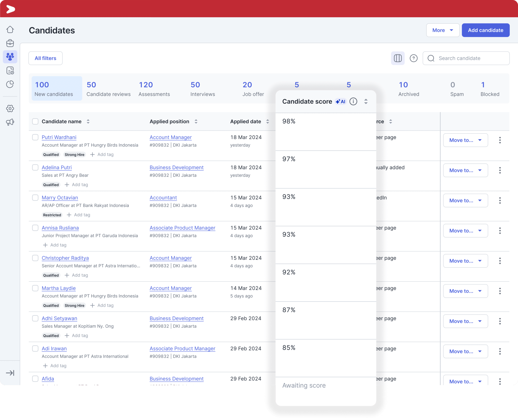
Task: Open the Home sidebar icon
Action: [x=10, y=30]
